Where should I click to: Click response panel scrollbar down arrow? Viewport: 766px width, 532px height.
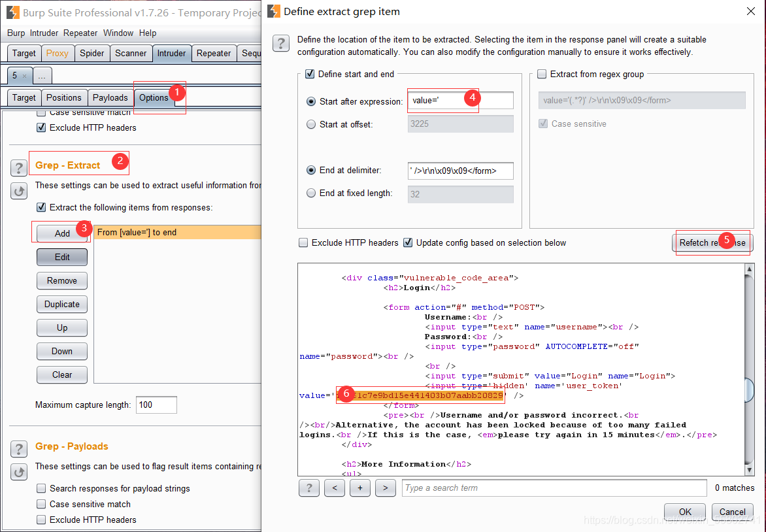pos(750,470)
